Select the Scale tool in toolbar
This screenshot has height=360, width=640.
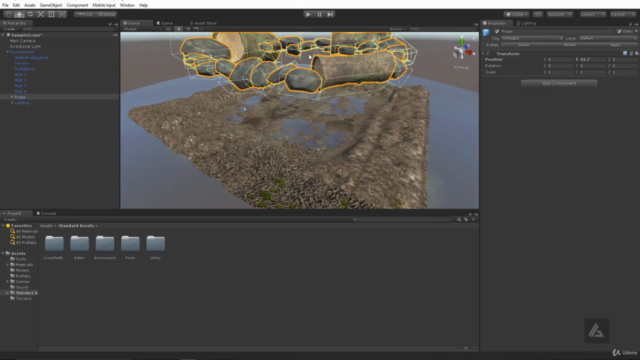coord(41,14)
